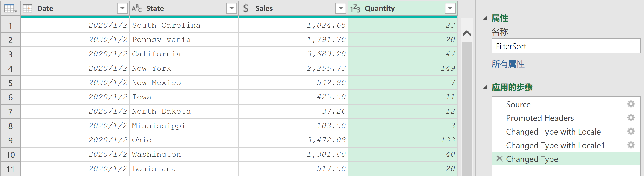
Task: Open the State column filter dropdown
Action: click(231, 8)
